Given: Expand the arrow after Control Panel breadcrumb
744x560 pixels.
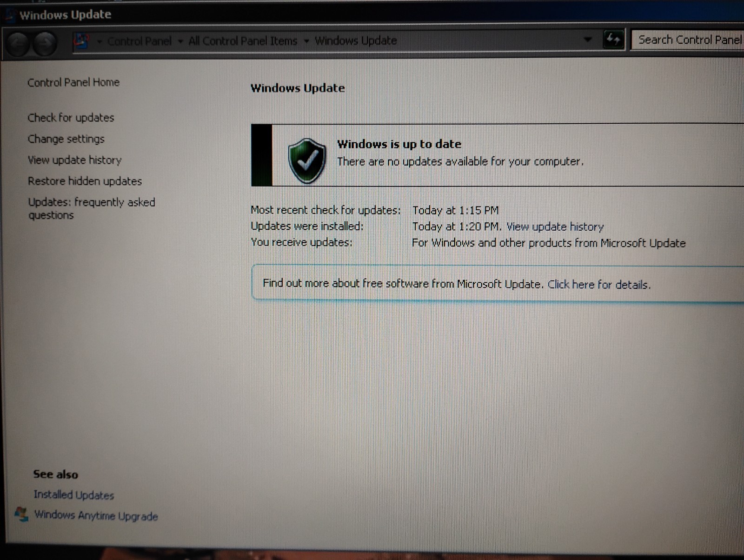Looking at the screenshot, I should pos(180,41).
